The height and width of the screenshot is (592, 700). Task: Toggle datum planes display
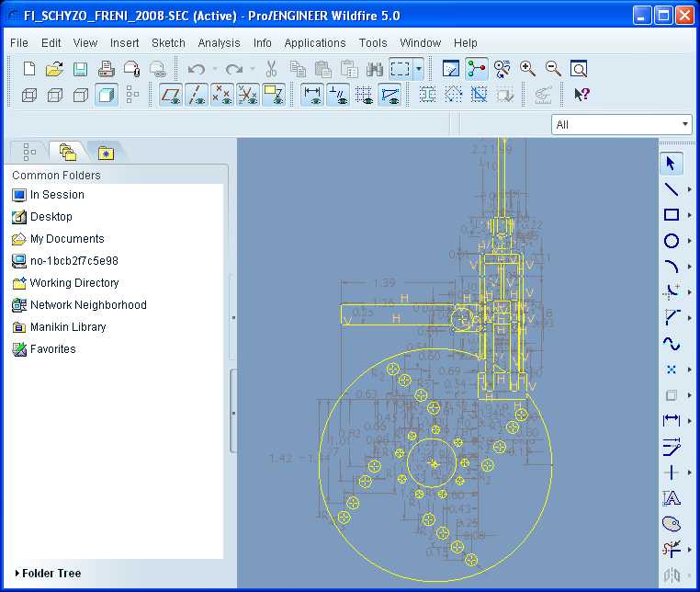tap(171, 95)
